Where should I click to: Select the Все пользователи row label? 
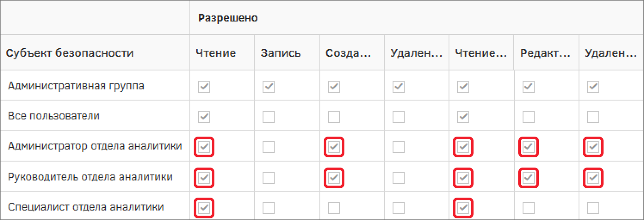pyautogui.click(x=54, y=116)
